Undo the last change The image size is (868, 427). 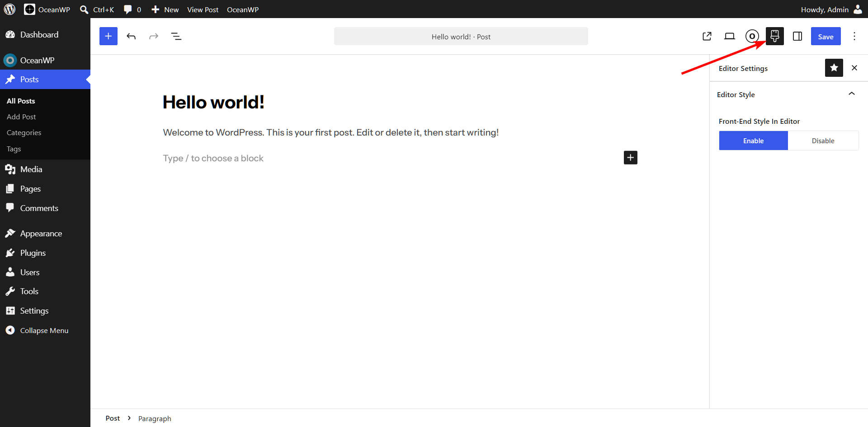[131, 36]
